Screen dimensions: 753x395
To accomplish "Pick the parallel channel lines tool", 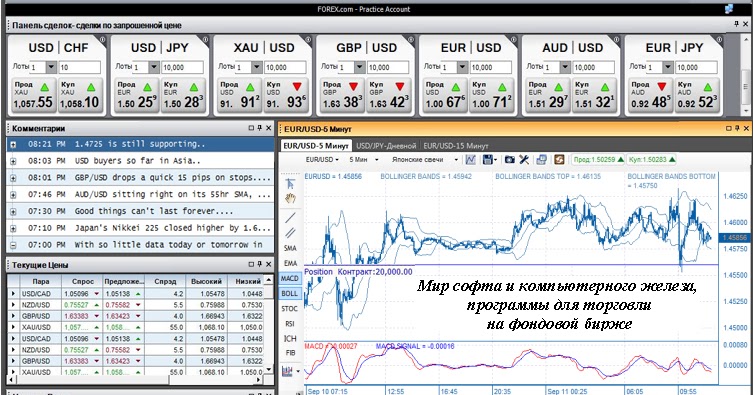I will click(290, 233).
